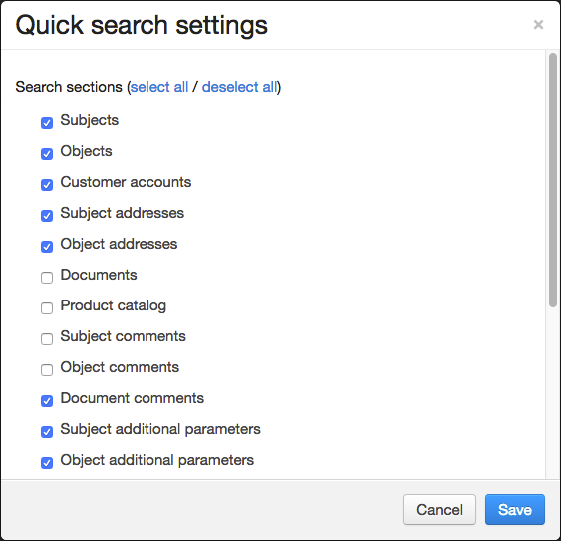Click the Product catalog label text

point(113,306)
